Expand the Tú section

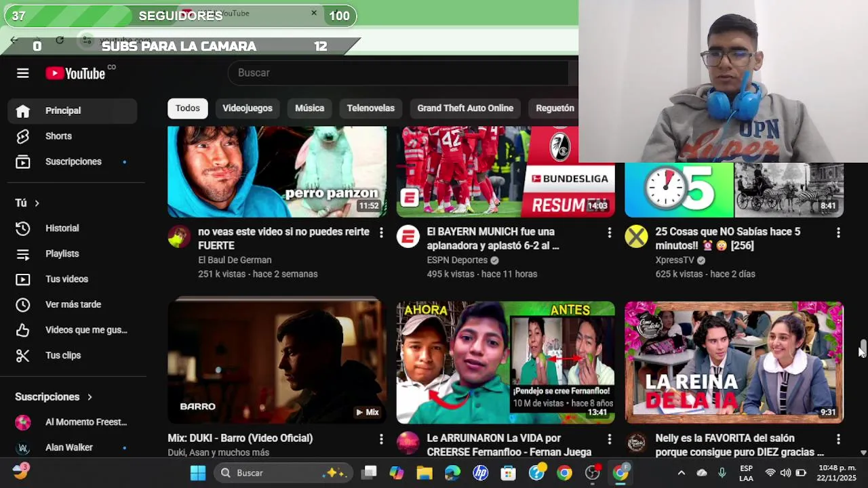[x=27, y=203]
